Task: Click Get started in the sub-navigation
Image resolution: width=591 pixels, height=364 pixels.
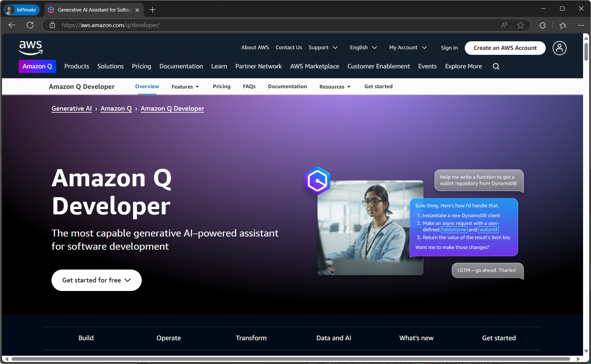Action: point(378,87)
